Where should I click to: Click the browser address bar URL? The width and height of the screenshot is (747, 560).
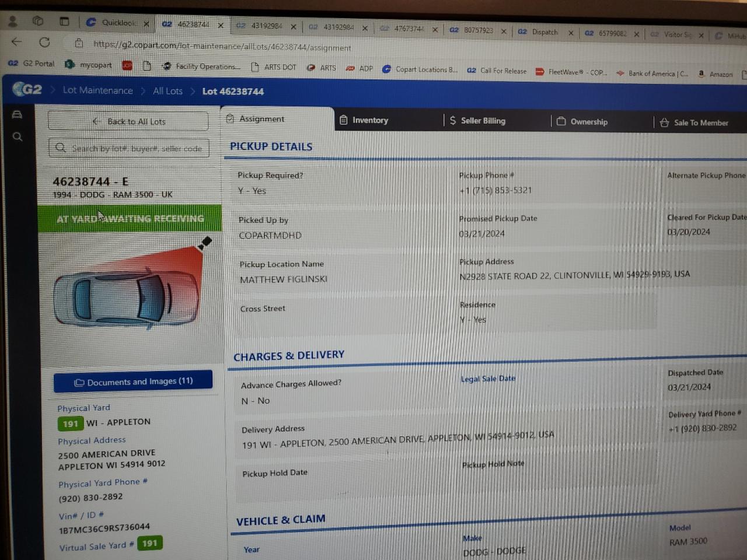(x=222, y=46)
